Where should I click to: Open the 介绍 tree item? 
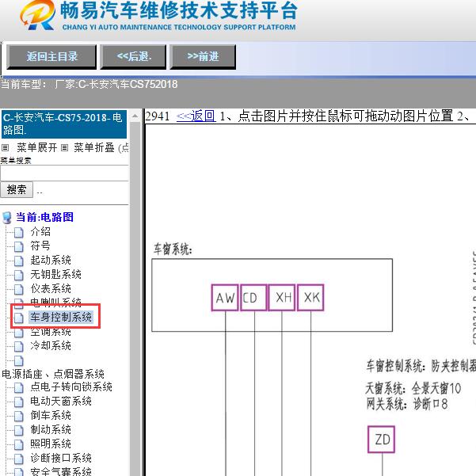point(40,231)
